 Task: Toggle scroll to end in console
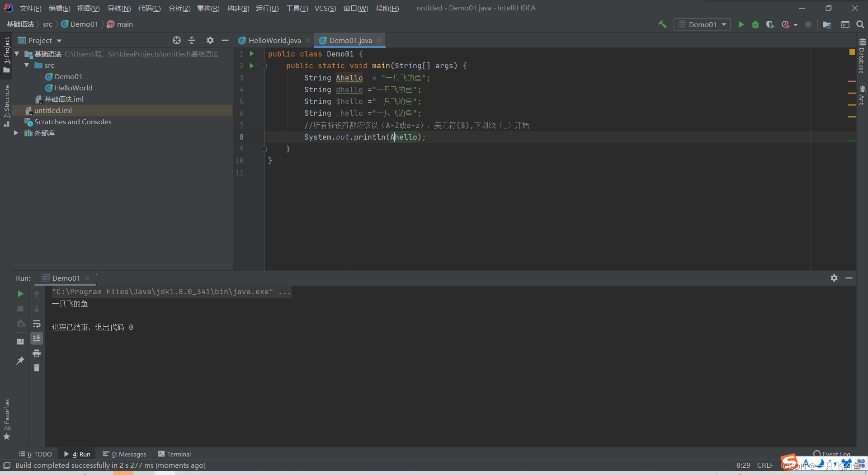[x=37, y=338]
